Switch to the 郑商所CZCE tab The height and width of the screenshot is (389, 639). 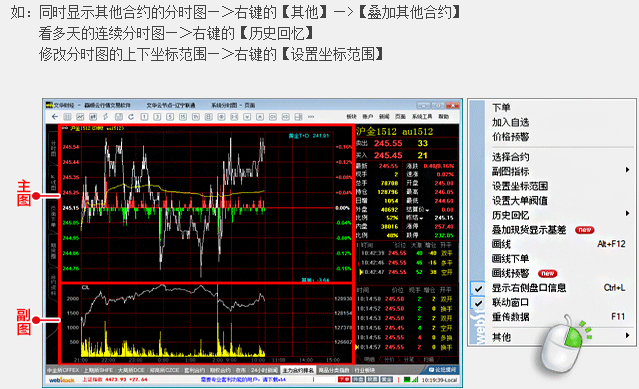click(165, 370)
